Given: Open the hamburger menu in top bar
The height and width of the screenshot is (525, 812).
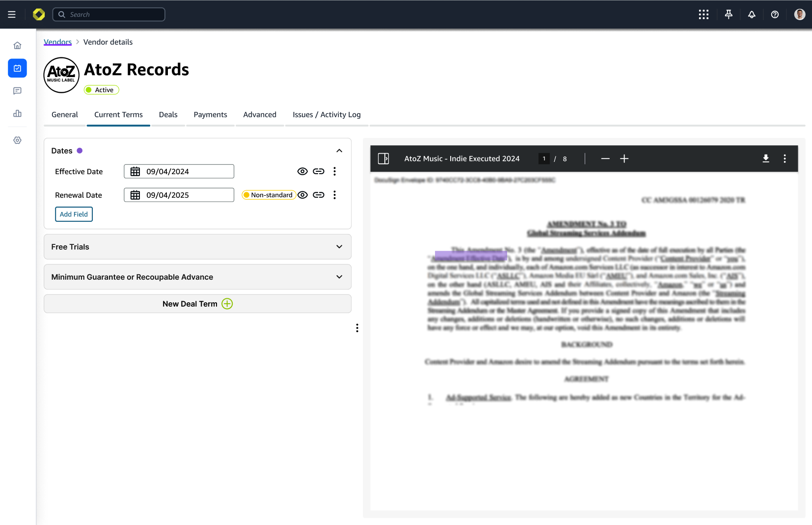Looking at the screenshot, I should pyautogui.click(x=12, y=14).
